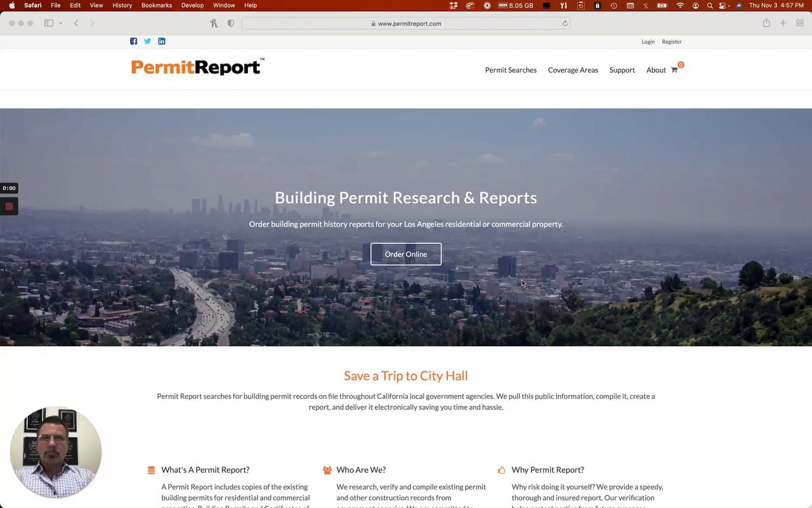Open the Bookmarks menu
This screenshot has height=508, width=812.
[157, 5]
